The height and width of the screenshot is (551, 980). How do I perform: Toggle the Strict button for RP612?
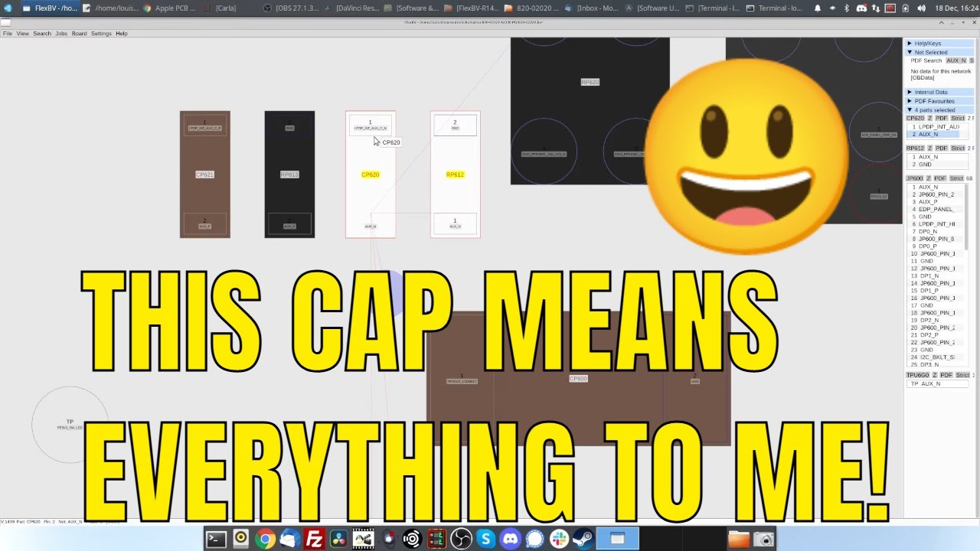[x=958, y=148]
